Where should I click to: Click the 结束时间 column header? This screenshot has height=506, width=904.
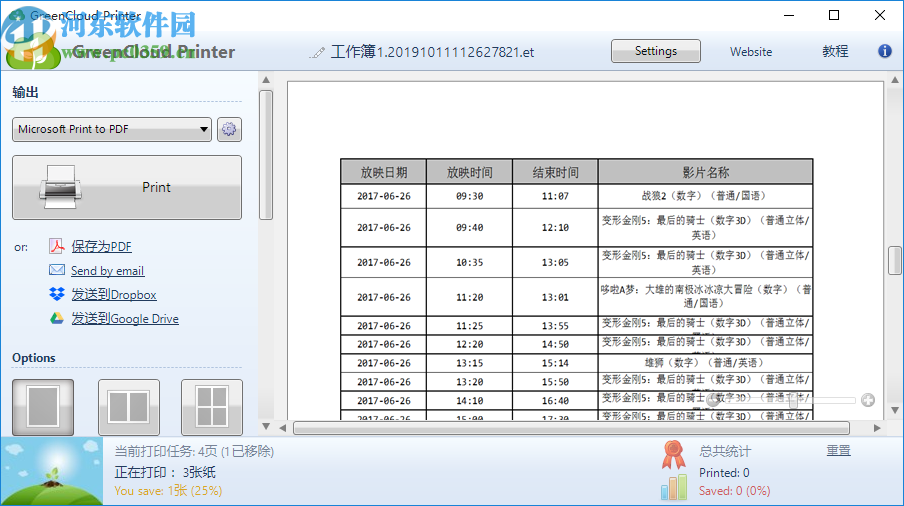pos(555,172)
